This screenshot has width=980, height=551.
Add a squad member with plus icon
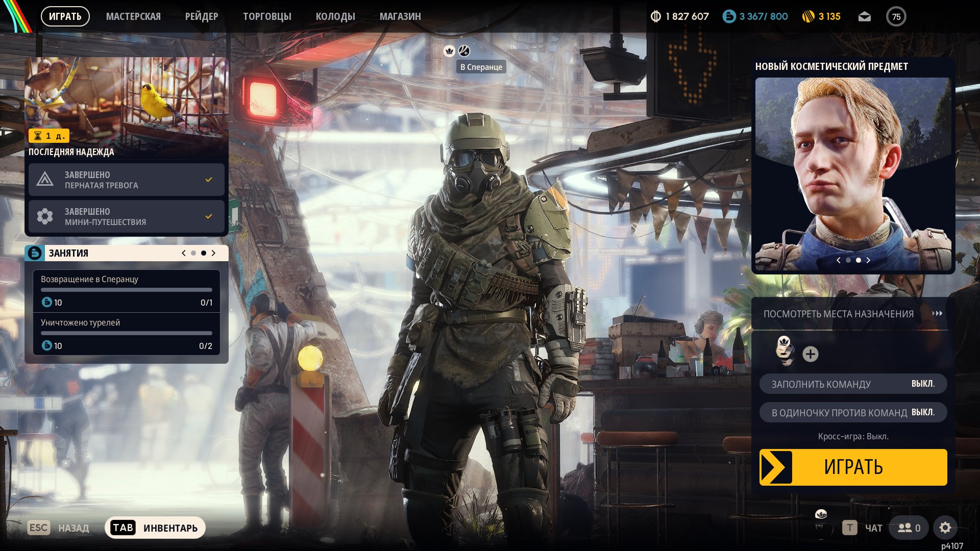811,354
